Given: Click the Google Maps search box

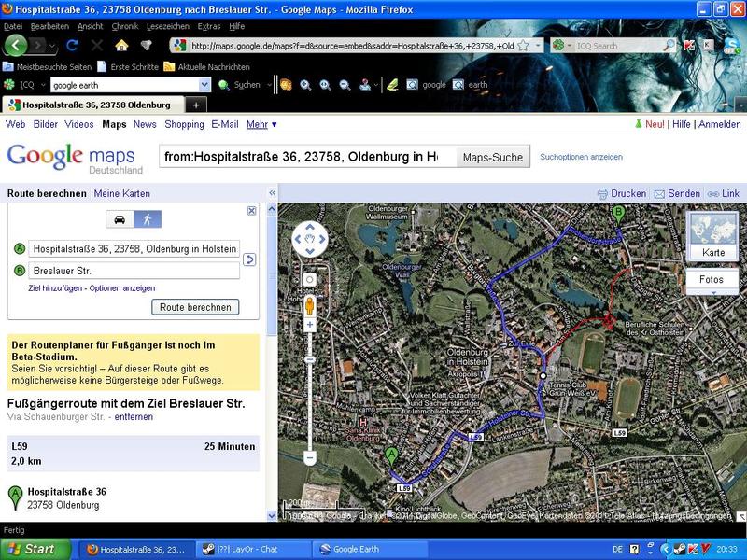Looking at the screenshot, I should coord(308,157).
